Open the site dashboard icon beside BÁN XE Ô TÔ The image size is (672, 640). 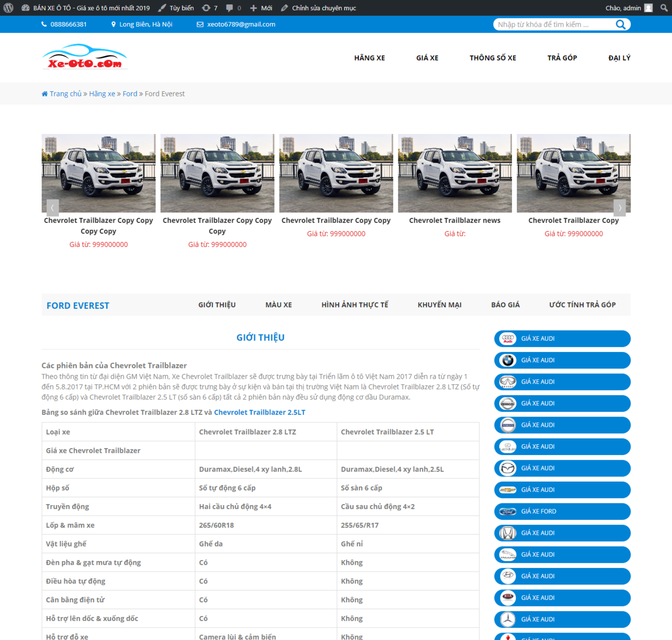[25, 8]
